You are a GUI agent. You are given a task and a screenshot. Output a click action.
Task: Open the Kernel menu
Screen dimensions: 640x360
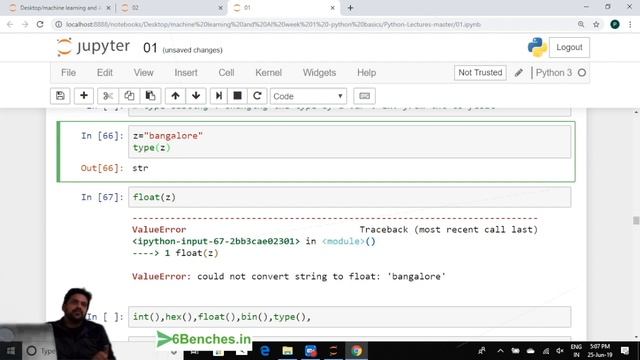[268, 73]
